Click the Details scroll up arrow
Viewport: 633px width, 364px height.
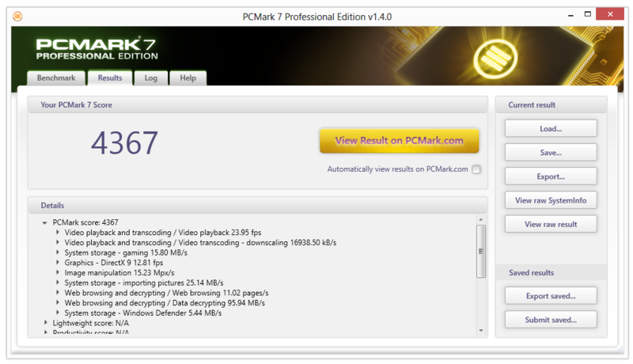(x=481, y=219)
